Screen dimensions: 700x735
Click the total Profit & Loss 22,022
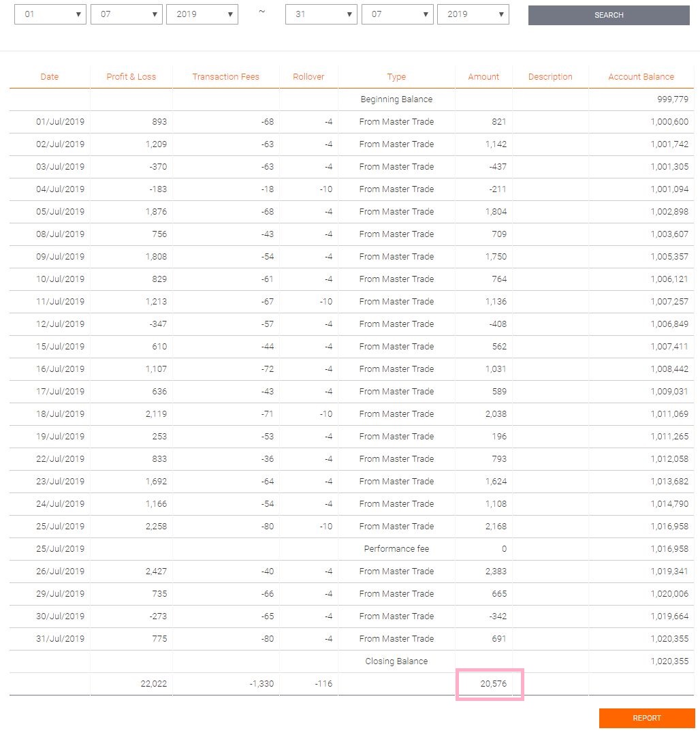153,684
